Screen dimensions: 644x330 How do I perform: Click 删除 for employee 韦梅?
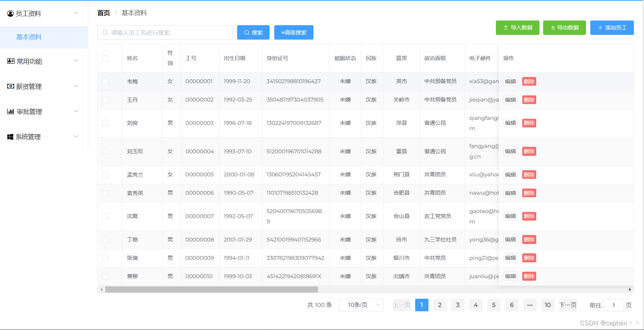[x=529, y=81]
